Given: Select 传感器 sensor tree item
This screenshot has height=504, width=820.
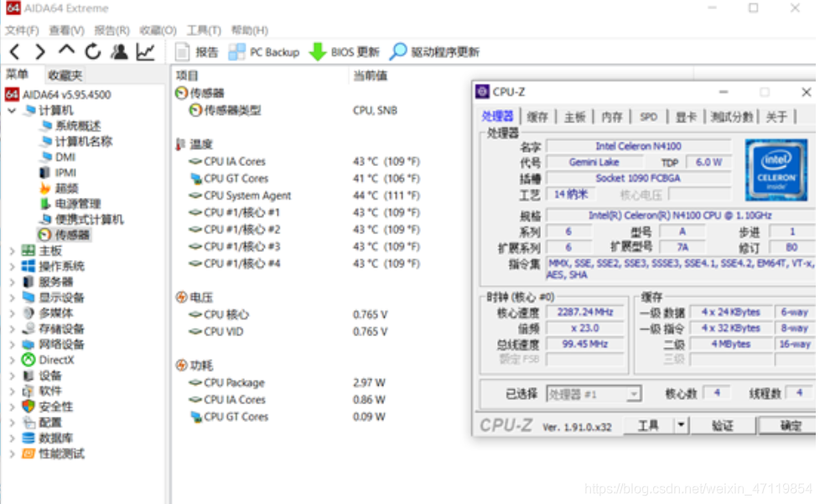Looking at the screenshot, I should coord(65,235).
